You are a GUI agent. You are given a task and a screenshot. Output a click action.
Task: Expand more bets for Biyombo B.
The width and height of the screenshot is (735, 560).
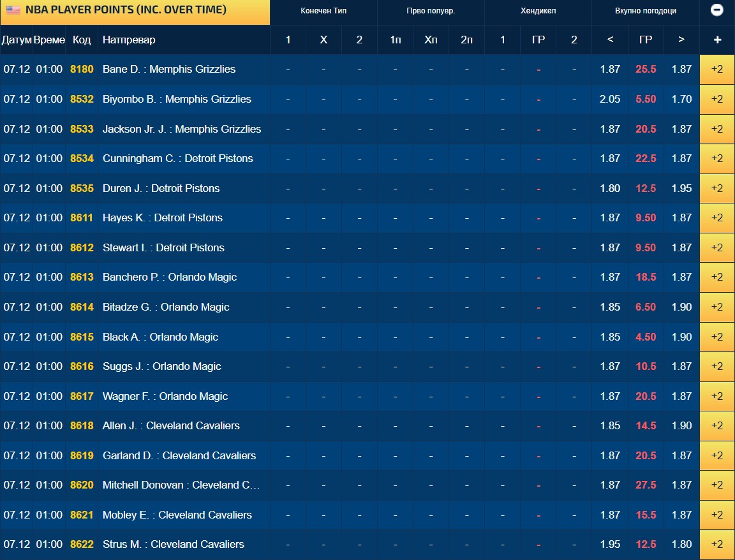pyautogui.click(x=717, y=99)
